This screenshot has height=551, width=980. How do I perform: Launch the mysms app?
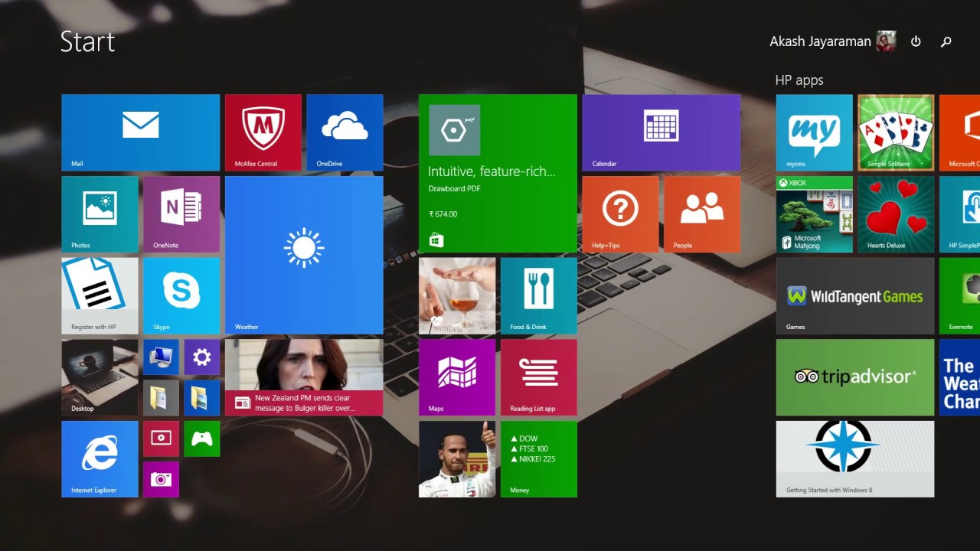pyautogui.click(x=814, y=132)
